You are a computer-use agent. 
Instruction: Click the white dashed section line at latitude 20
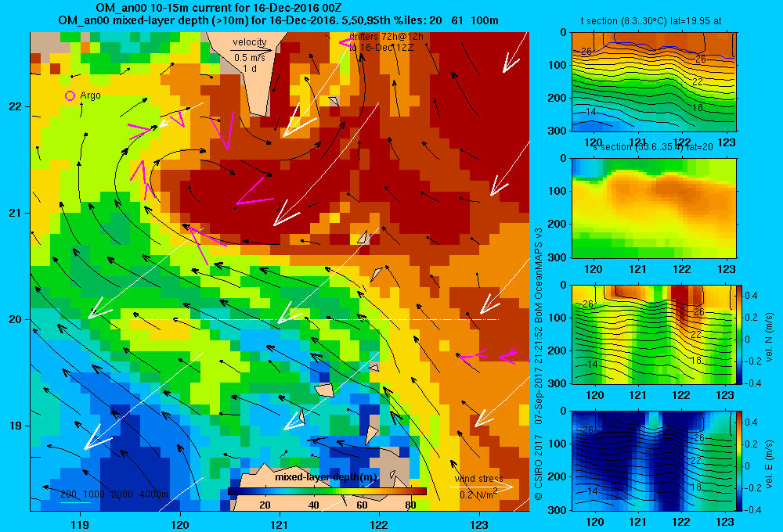click(314, 319)
